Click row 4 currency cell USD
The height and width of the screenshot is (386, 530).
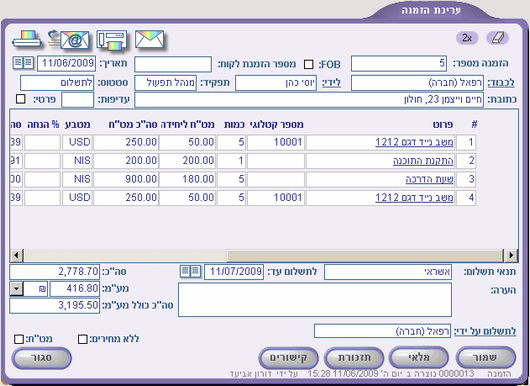point(77,197)
